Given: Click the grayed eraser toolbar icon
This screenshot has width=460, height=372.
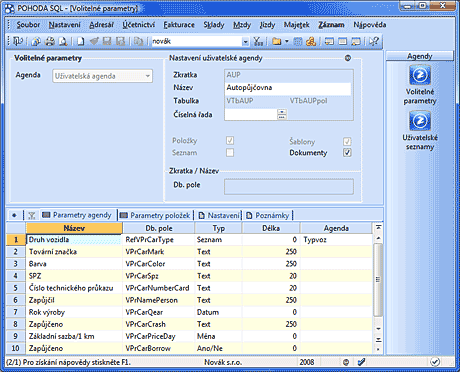Looking at the screenshot, I should [x=94, y=41].
